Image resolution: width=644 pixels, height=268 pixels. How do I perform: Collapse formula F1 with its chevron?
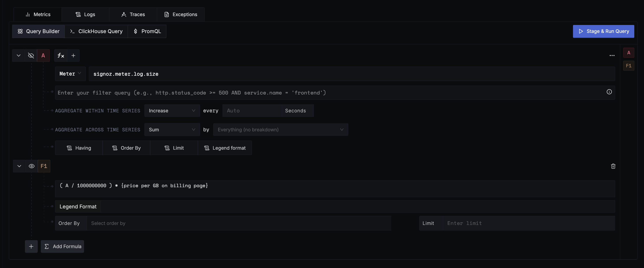19,166
